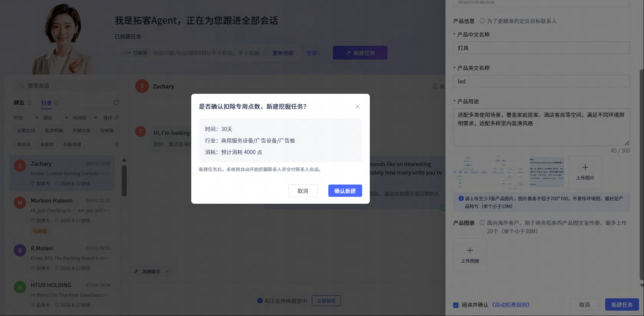Click 取消 in the side panel footer

point(584,304)
